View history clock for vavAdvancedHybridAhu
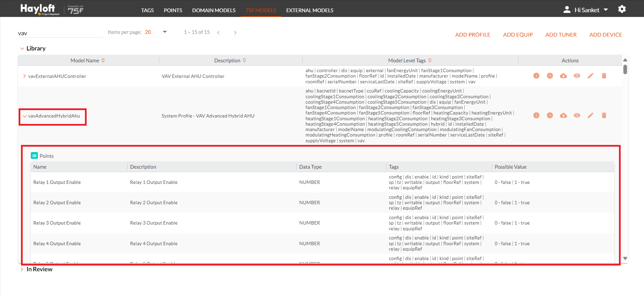 (550, 115)
